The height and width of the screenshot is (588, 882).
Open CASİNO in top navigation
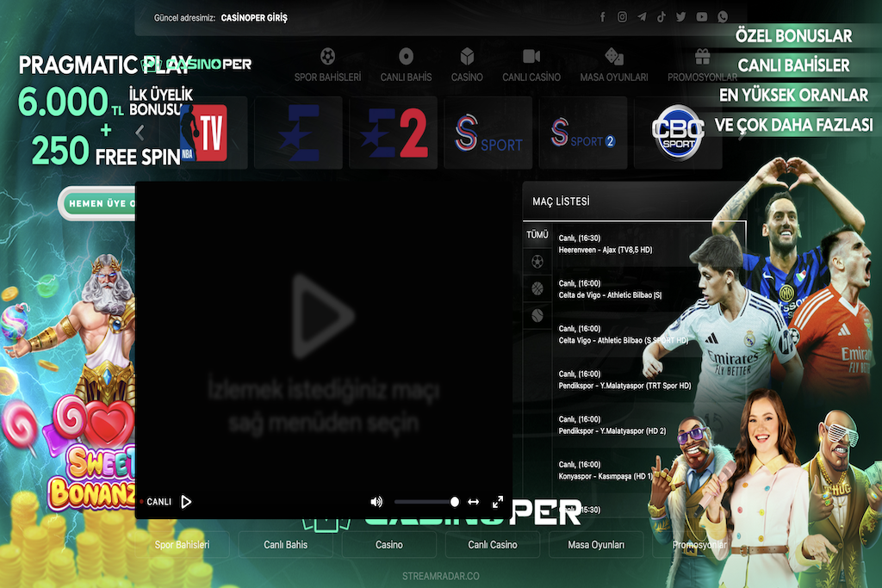467,65
